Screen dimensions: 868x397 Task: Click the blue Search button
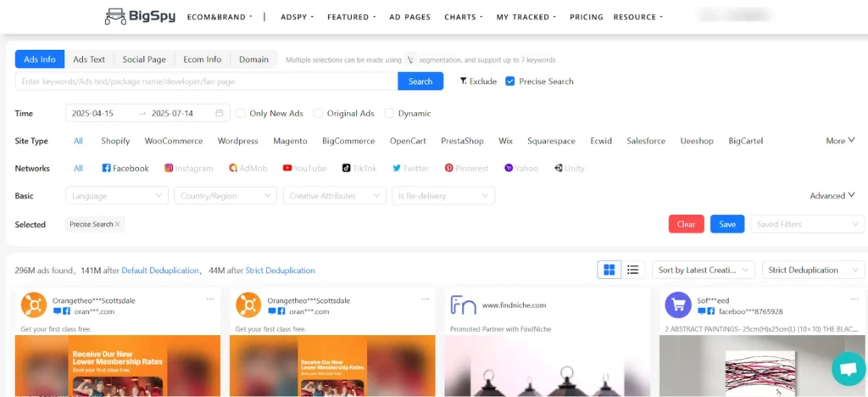point(420,81)
